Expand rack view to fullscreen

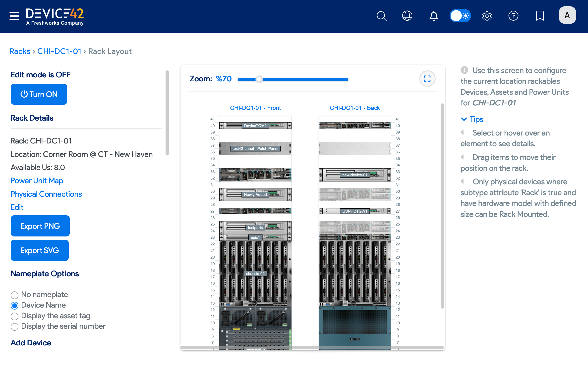427,79
